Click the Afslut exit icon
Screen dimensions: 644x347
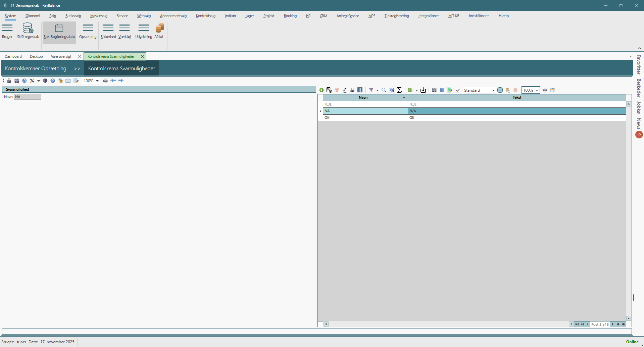(159, 28)
